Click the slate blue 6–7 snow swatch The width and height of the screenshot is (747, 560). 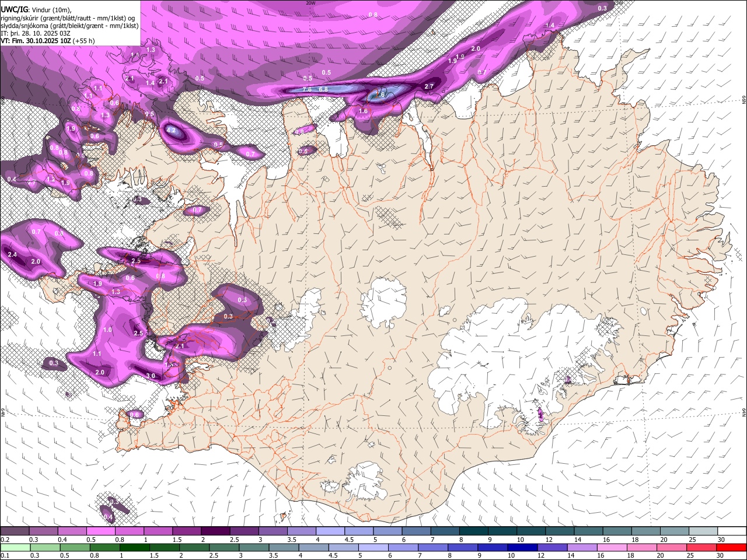[417, 531]
